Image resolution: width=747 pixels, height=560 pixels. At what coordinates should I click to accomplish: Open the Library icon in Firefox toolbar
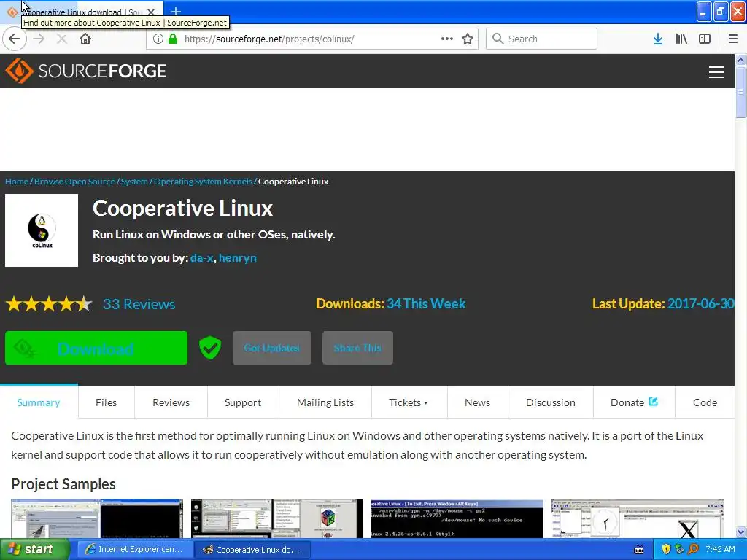(681, 39)
